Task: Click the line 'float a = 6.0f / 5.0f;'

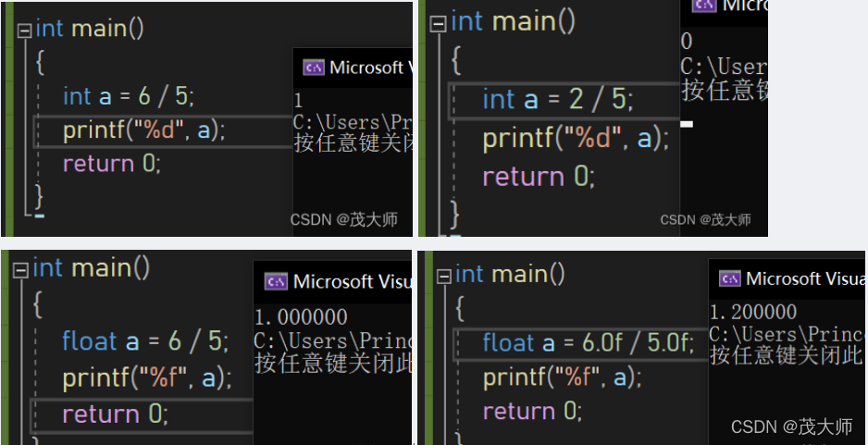Action: 588,343
